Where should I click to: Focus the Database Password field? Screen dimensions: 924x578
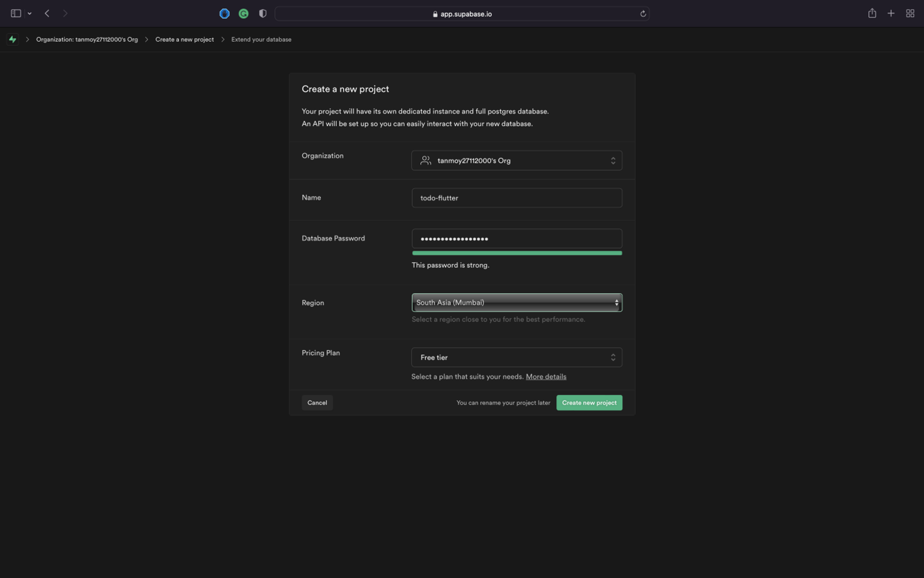[517, 239]
